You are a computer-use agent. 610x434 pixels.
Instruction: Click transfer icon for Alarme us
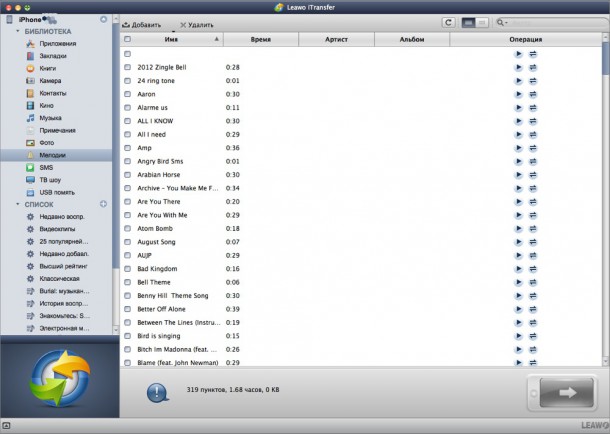[533, 108]
